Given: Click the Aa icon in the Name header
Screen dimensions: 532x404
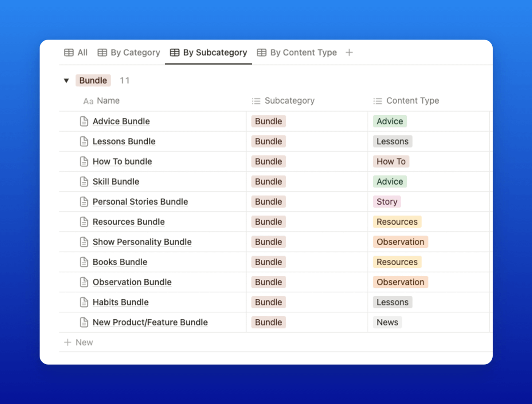Looking at the screenshot, I should (x=88, y=101).
